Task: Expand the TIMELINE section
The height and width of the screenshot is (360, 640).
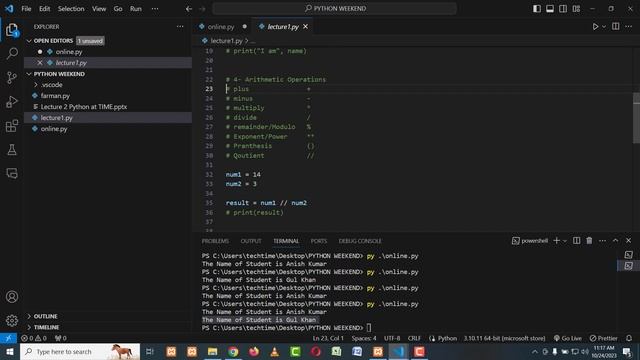Action: coord(29,327)
